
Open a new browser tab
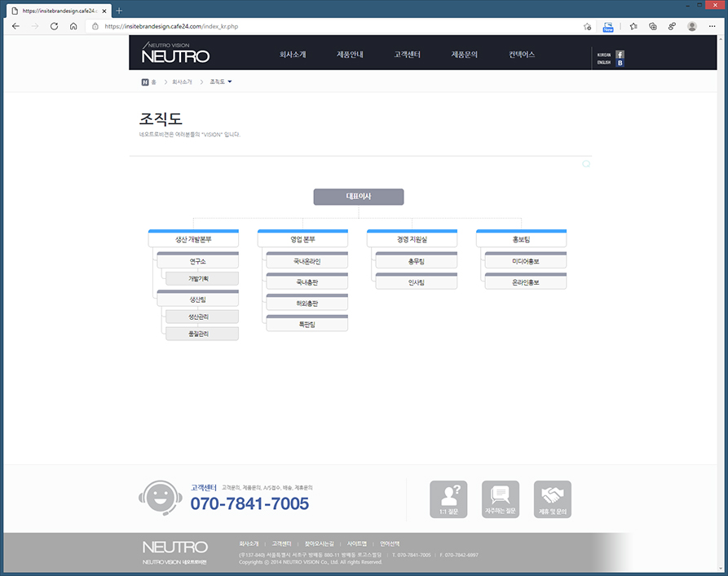coord(119,10)
